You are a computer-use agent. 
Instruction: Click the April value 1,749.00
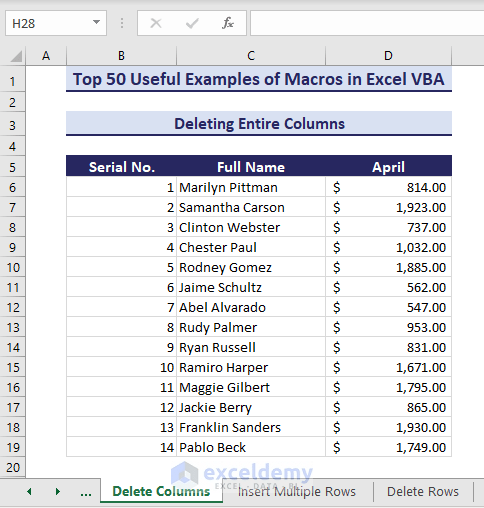tap(388, 447)
